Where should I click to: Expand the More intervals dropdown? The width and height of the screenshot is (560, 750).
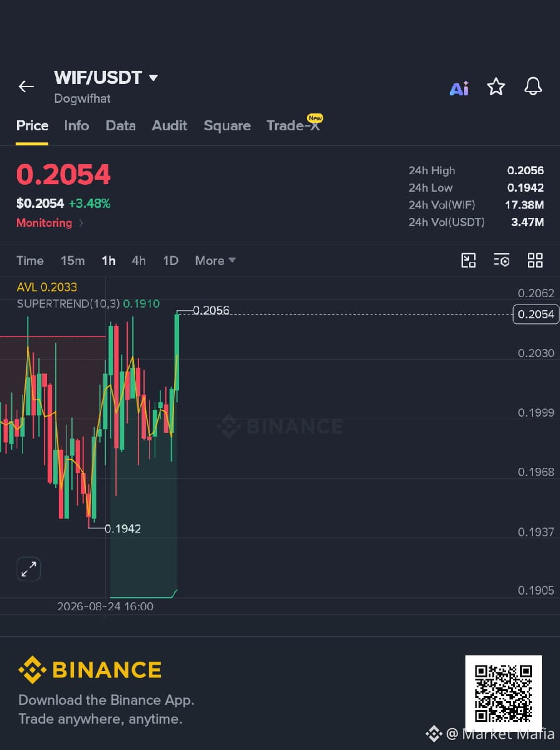coord(215,261)
